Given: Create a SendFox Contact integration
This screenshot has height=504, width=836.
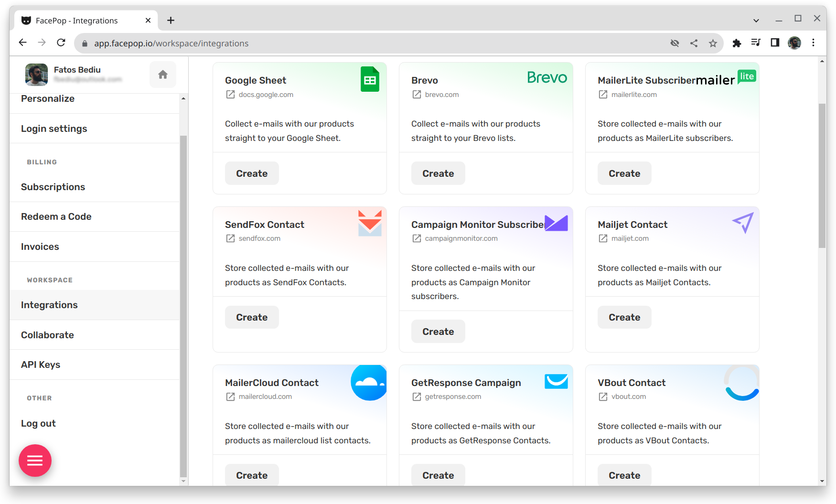Looking at the screenshot, I should [252, 317].
